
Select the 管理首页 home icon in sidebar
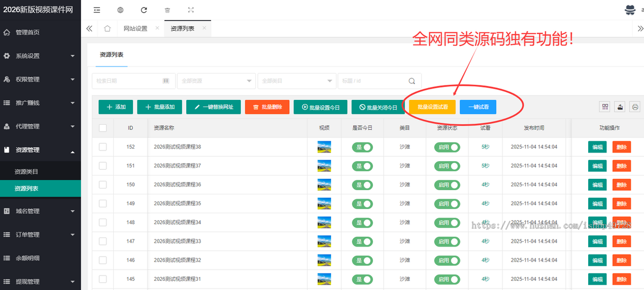[7, 32]
